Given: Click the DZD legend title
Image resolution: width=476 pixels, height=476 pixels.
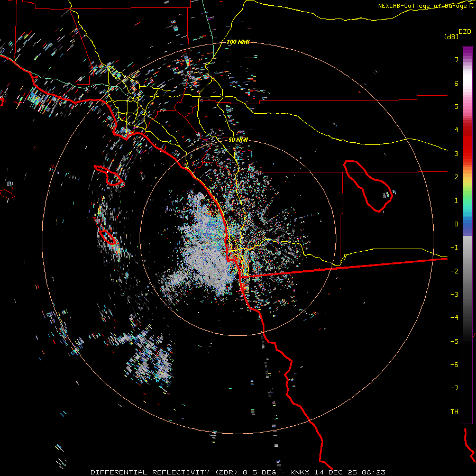Looking at the screenshot, I should pos(465,32).
